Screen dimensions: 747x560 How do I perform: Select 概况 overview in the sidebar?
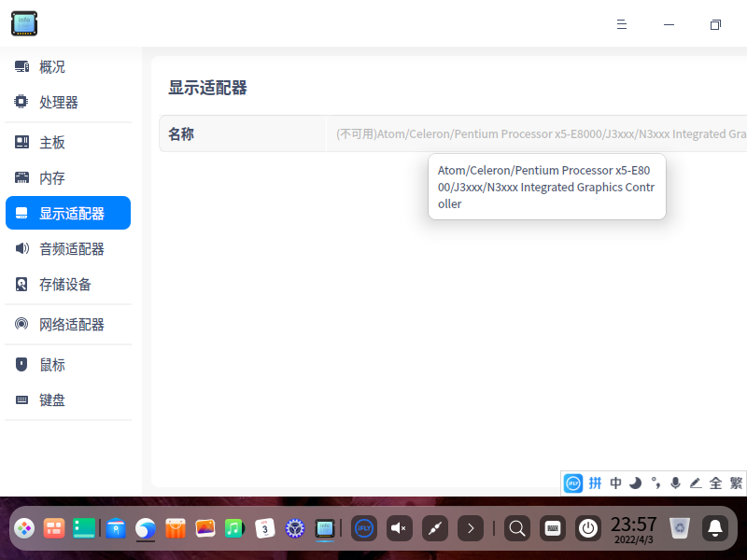(x=50, y=66)
